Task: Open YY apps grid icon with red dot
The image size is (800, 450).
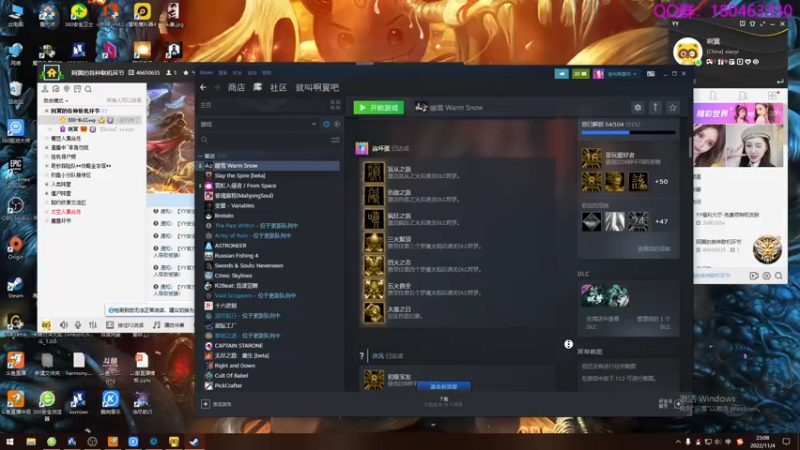Action: pyautogui.click(x=772, y=95)
